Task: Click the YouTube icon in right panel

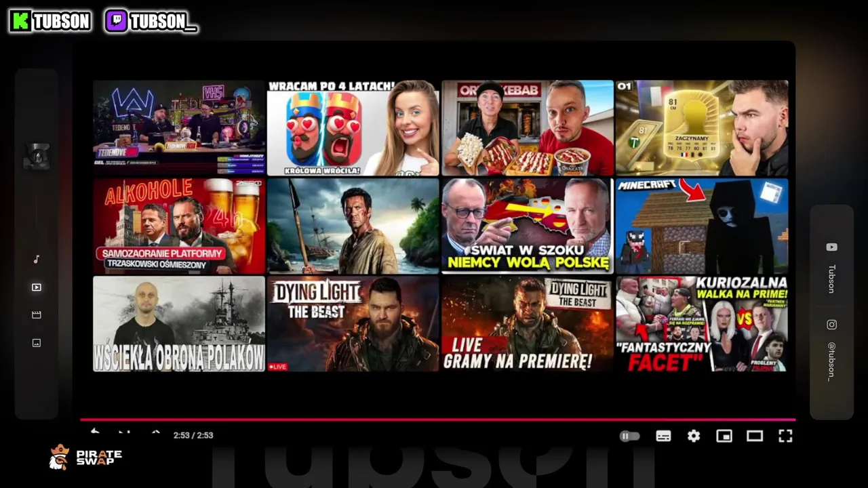Action: pos(831,247)
